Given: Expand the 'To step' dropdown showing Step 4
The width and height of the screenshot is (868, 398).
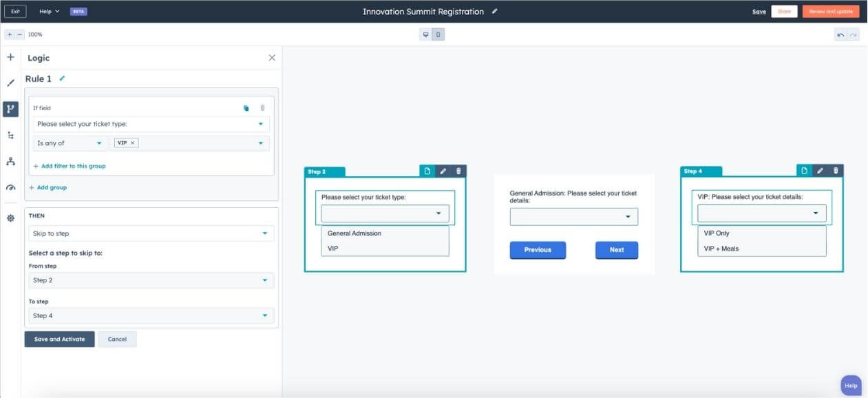Looking at the screenshot, I should (x=150, y=315).
